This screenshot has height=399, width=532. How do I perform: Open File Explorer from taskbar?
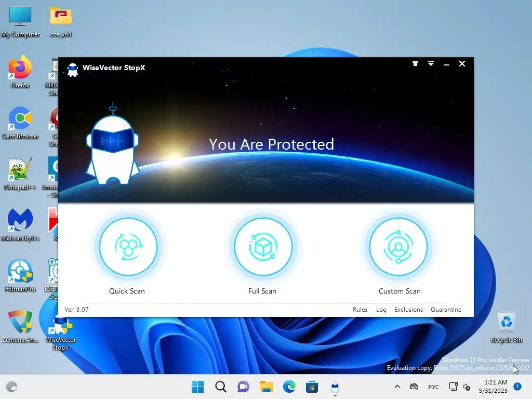(x=267, y=387)
